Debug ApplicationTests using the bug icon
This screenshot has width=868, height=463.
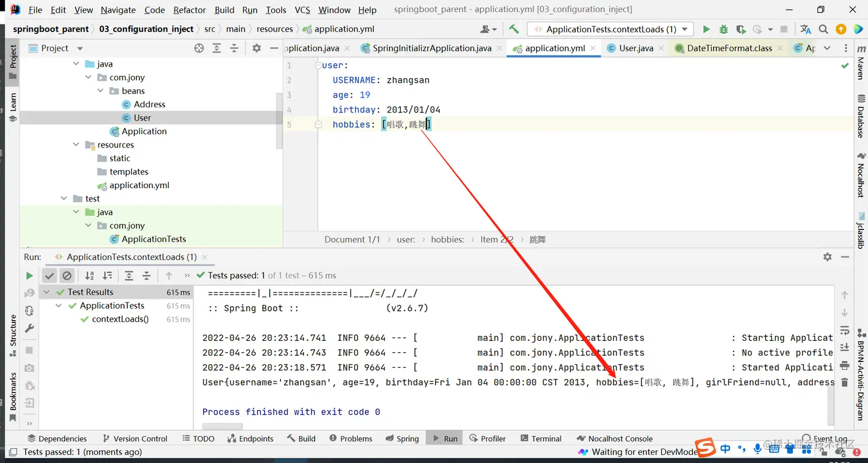[x=723, y=29]
